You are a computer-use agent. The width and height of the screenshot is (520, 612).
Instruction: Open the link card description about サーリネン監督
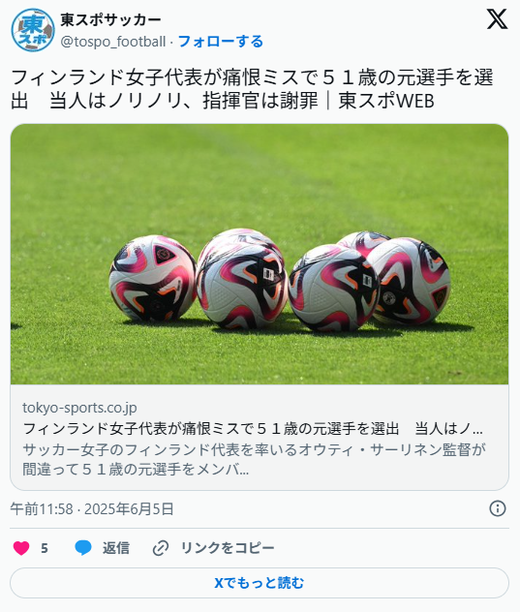[254, 459]
